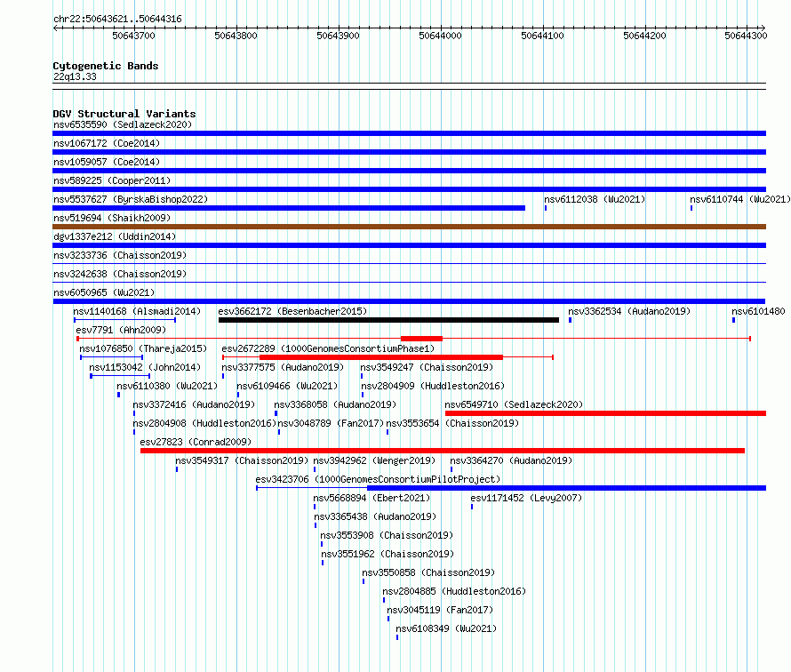Select nsv3045119 (Fan2017) label
791x672 pixels.
click(440, 610)
